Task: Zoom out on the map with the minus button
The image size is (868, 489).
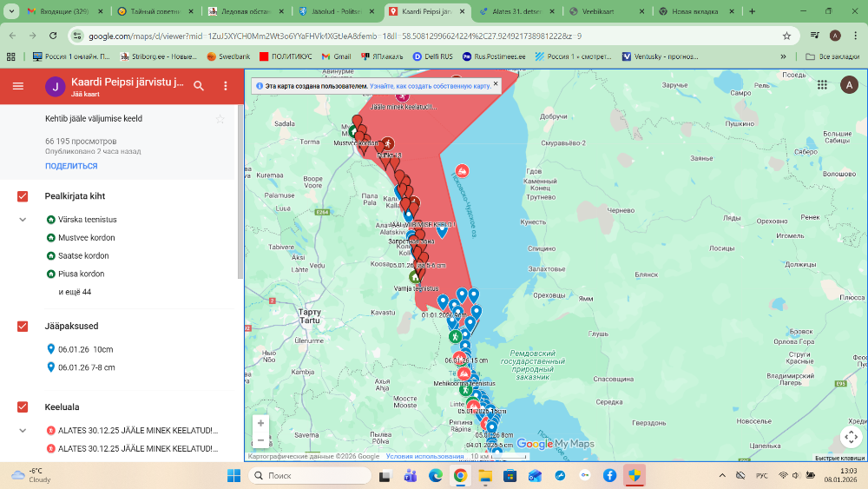Action: (x=260, y=440)
